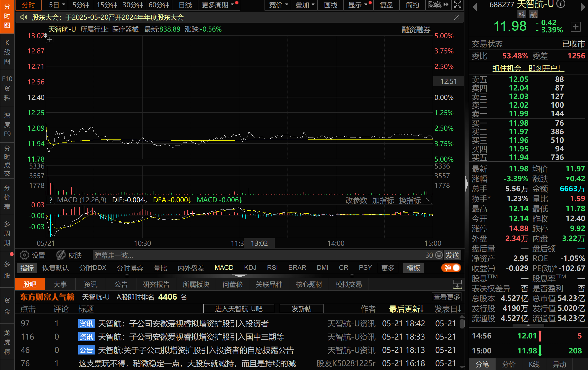The height and width of the screenshot is (370, 588).
Task: Click the 查看更多 button
Action: 447,297
